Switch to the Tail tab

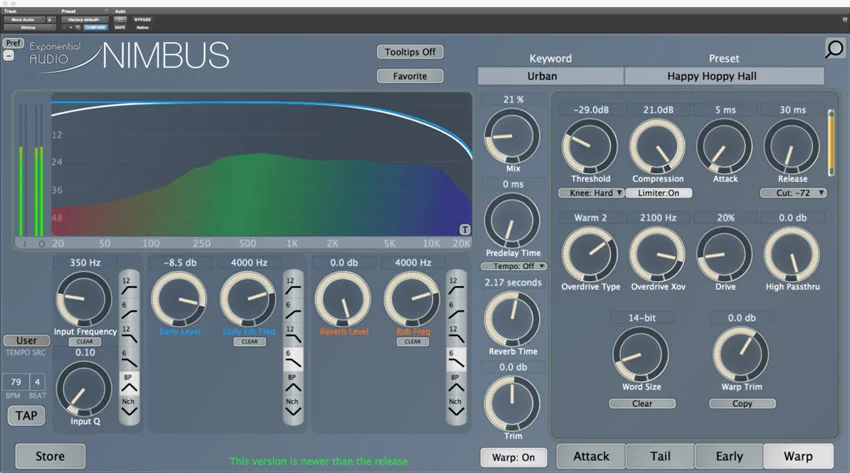pos(660,456)
